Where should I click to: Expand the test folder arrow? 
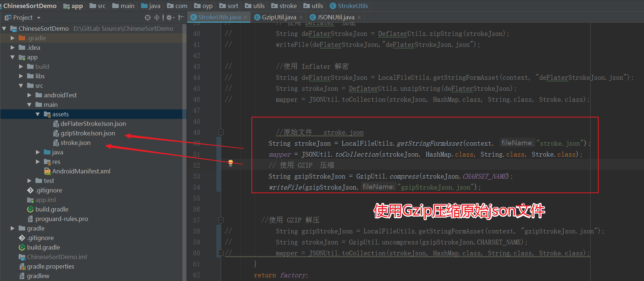click(29, 181)
